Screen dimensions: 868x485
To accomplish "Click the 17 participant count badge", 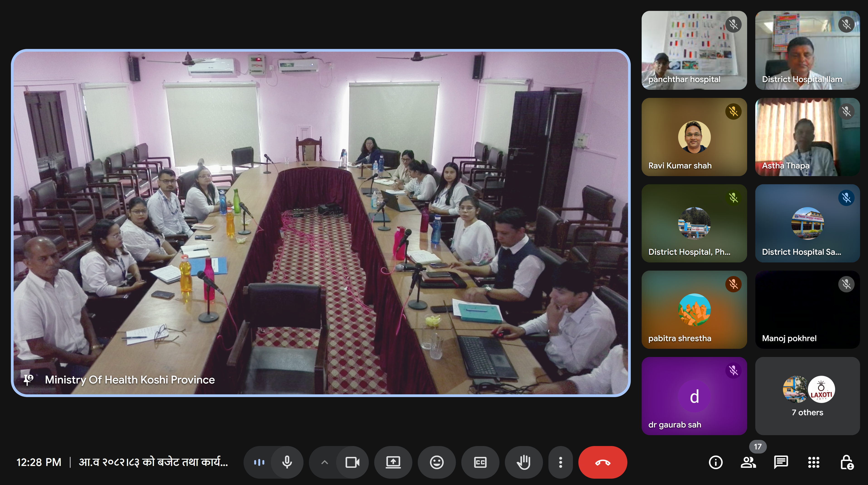I will pos(758,447).
